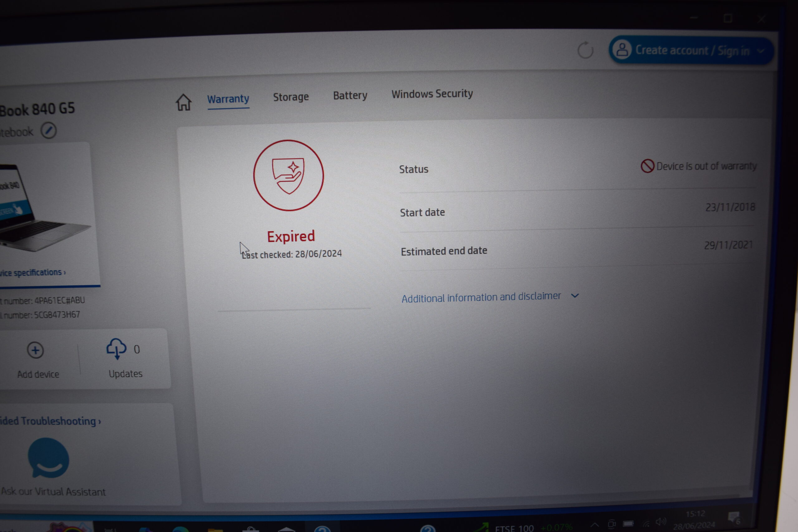The height and width of the screenshot is (532, 798).
Task: Click the Virtual Assistant chat bubble icon
Action: [x=49, y=458]
